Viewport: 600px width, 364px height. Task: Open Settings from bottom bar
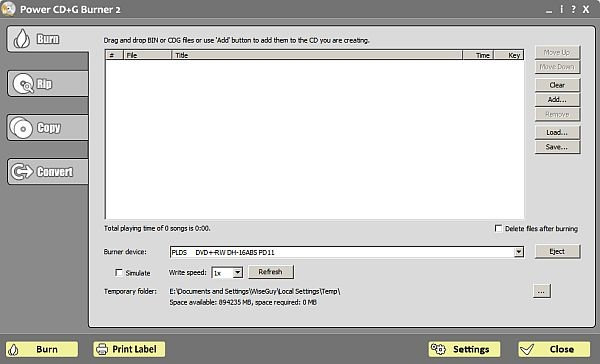pos(465,349)
